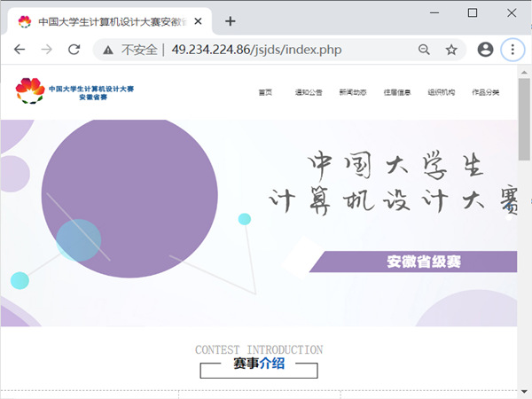Go to 首页 in the navigation
This screenshot has width=532, height=399.
coord(265,92)
